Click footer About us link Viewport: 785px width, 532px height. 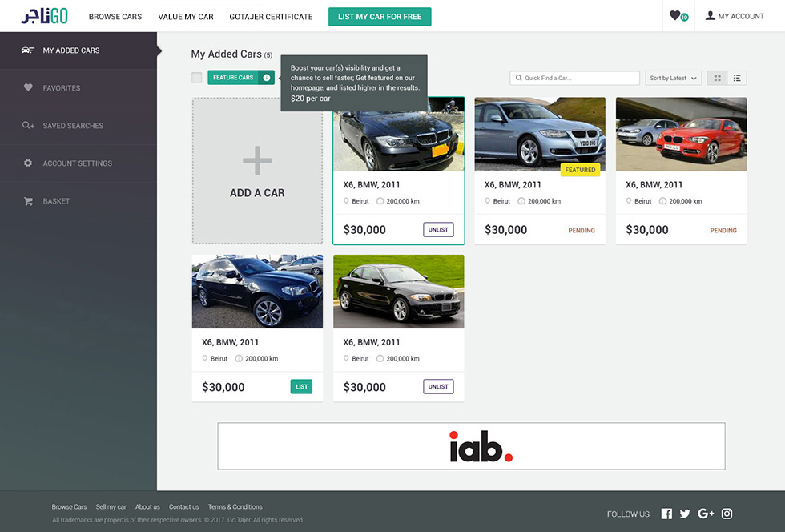[x=147, y=507]
